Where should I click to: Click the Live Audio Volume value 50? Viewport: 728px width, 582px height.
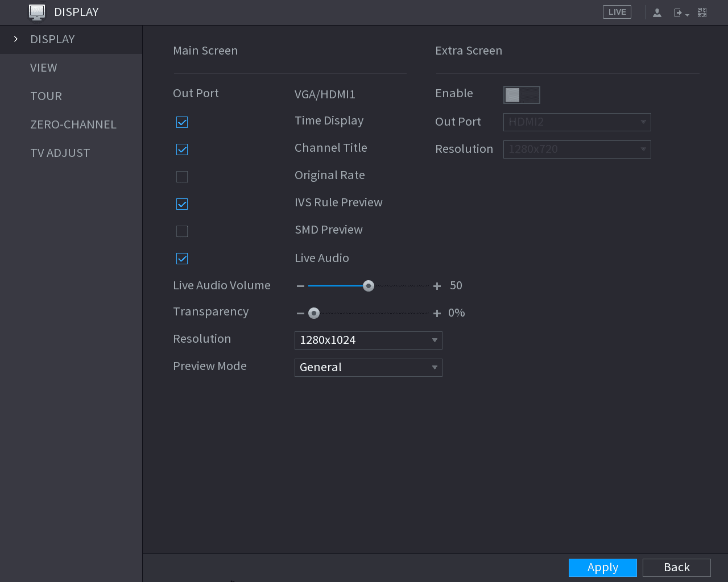point(456,285)
